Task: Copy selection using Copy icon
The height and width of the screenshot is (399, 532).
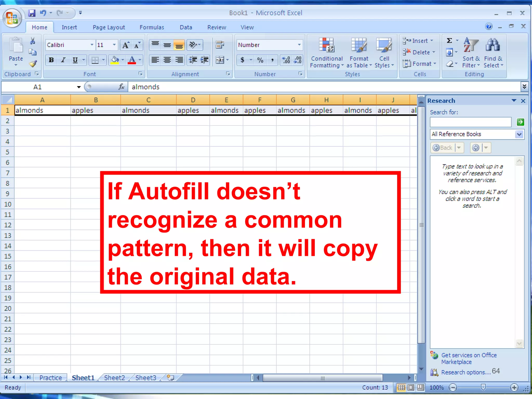Action: (32, 52)
